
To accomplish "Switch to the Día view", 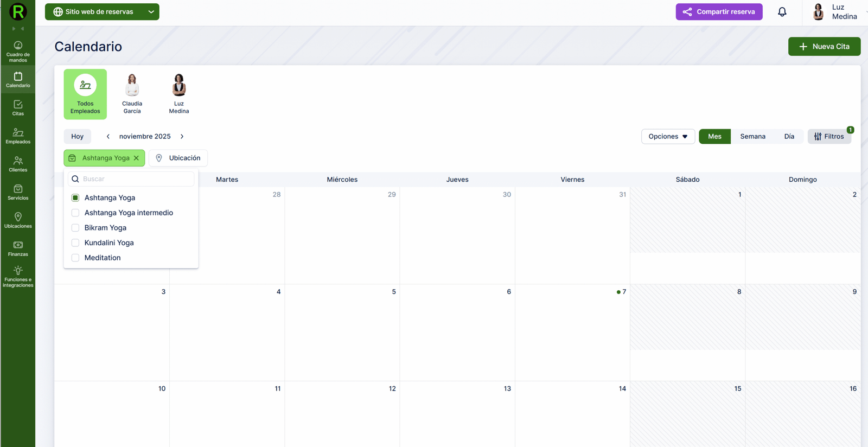I will click(789, 137).
